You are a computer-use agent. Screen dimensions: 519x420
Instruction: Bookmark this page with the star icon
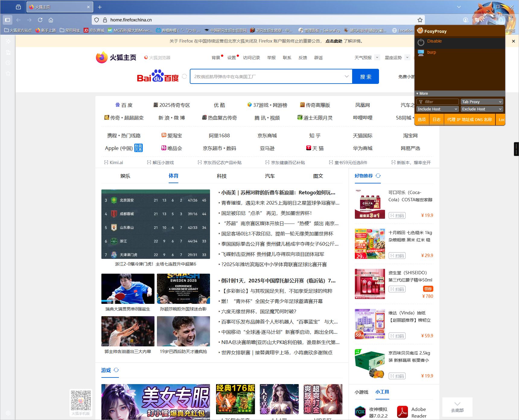point(420,20)
